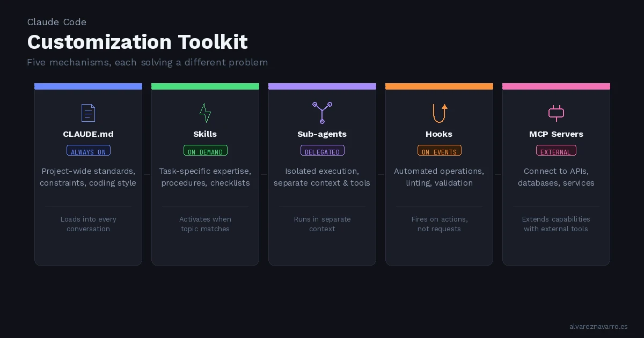Viewport: 644px width, 338px height.
Task: Click the "Fires on actions, not requests" text
Action: coord(439,224)
